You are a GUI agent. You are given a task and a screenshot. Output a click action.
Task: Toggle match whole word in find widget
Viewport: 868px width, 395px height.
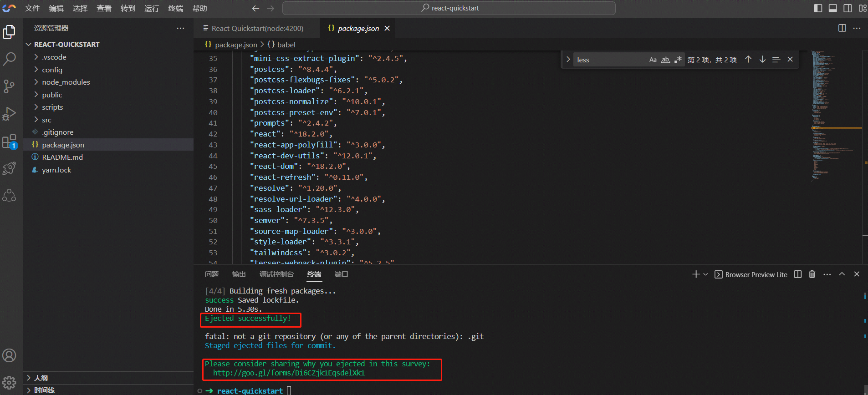tap(665, 60)
